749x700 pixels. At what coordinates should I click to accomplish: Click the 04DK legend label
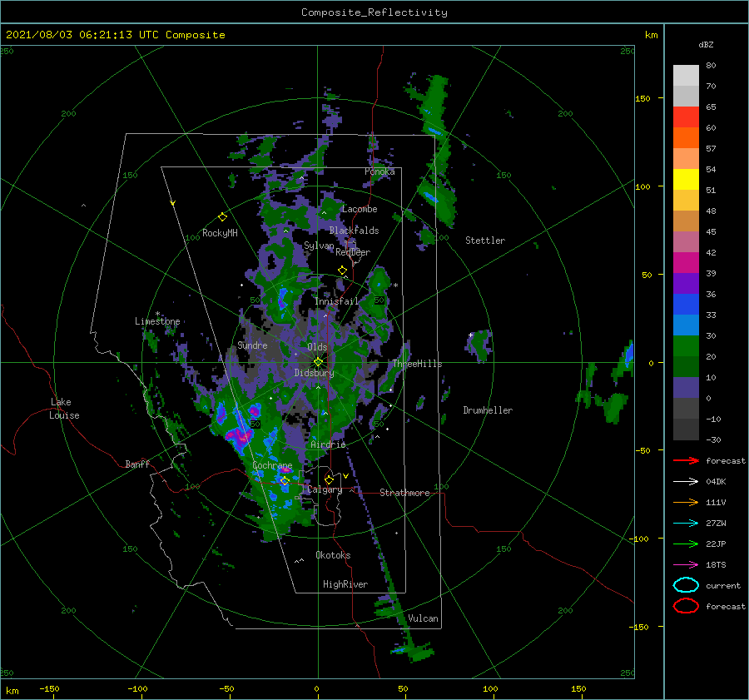pos(716,482)
